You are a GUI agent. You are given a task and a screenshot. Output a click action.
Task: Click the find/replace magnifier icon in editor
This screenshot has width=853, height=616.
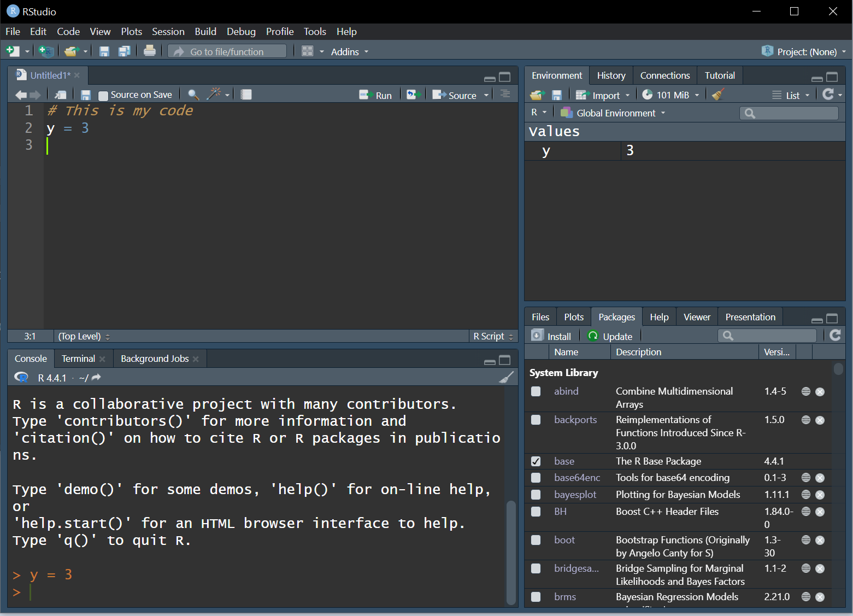click(x=193, y=95)
